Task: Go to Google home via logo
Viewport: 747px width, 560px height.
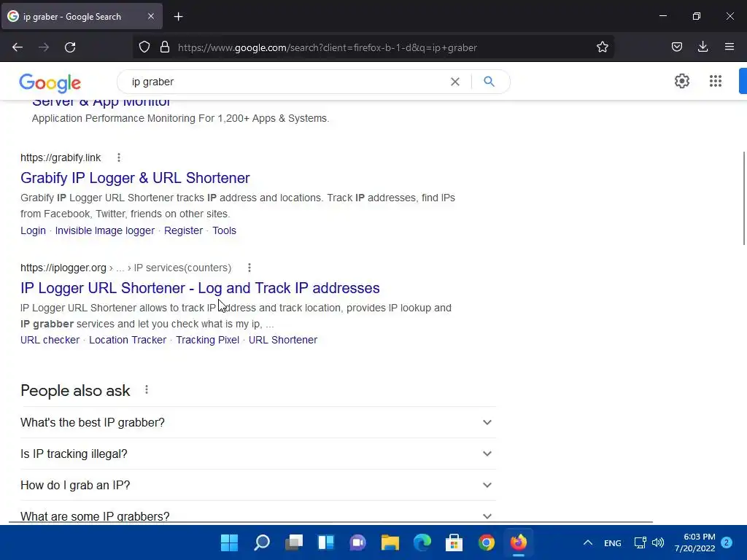Action: coord(50,82)
